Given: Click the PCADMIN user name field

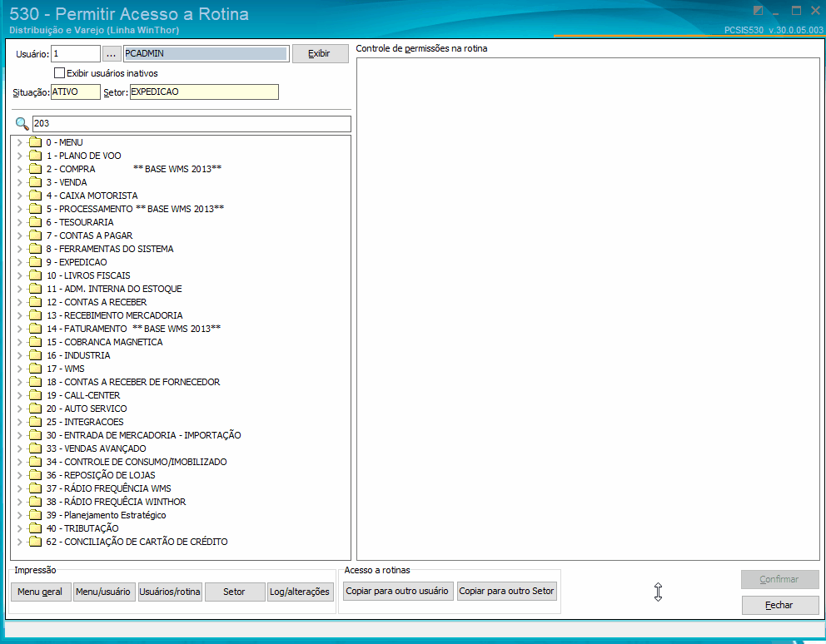Looking at the screenshot, I should tap(206, 54).
